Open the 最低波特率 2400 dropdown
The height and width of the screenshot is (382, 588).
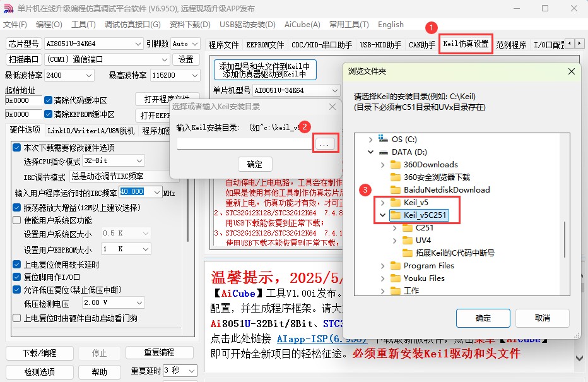point(69,75)
